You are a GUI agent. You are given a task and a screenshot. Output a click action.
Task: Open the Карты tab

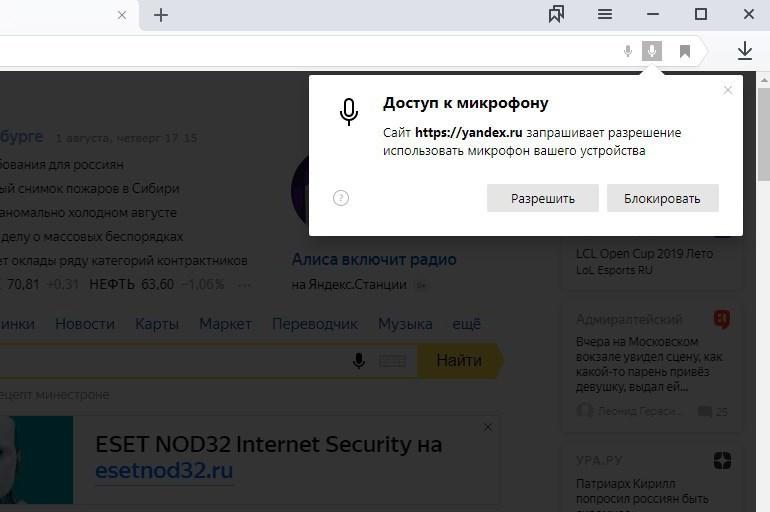pos(157,324)
